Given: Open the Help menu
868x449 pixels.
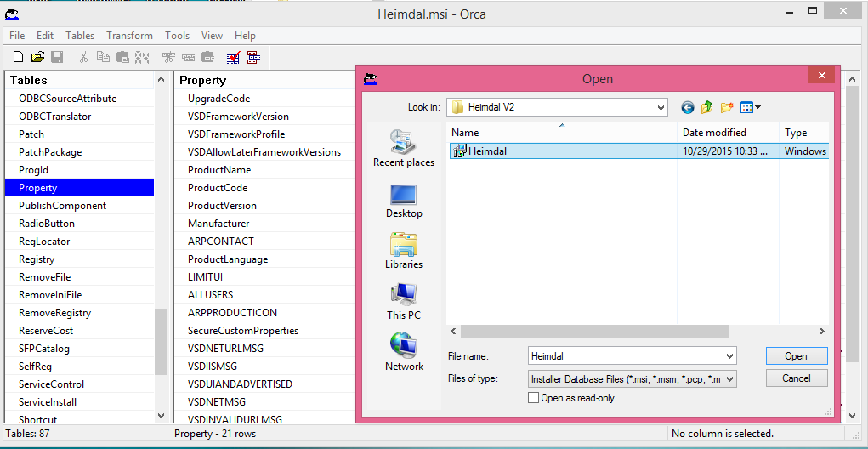Looking at the screenshot, I should coord(245,36).
